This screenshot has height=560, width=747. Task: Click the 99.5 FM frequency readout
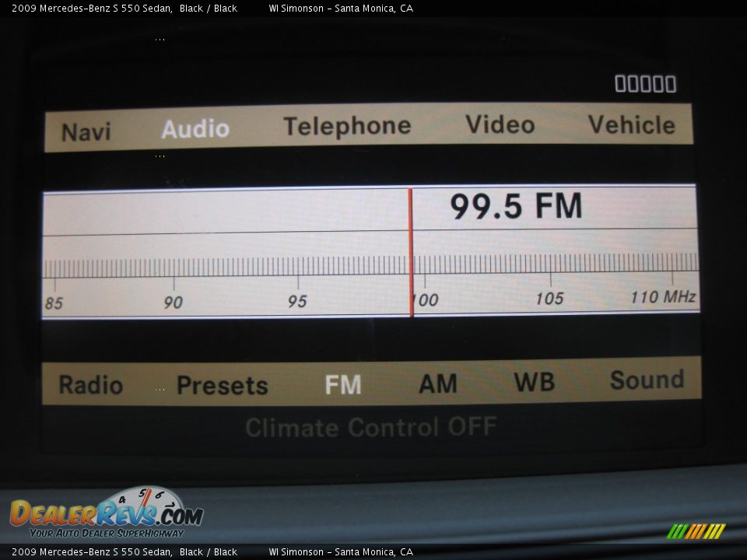coord(516,206)
